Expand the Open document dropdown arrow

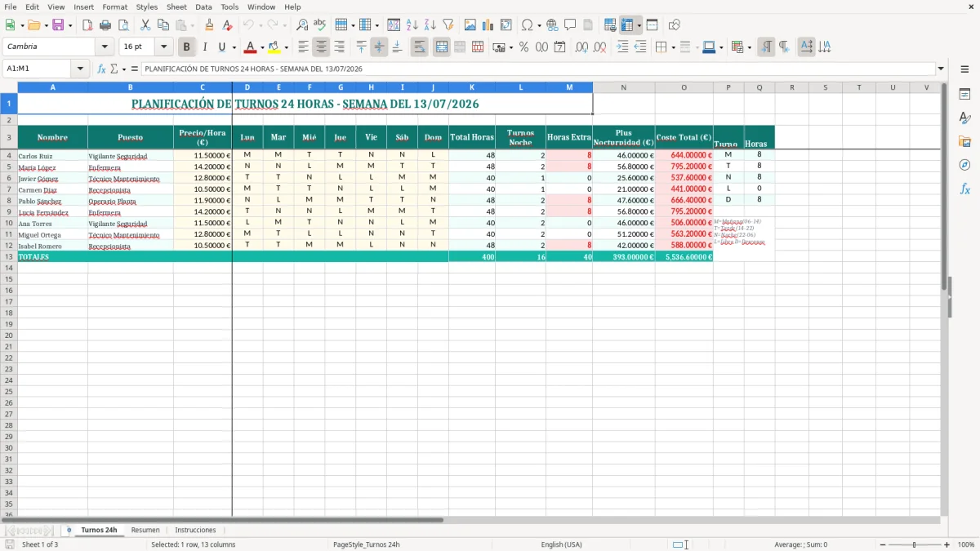click(x=45, y=25)
